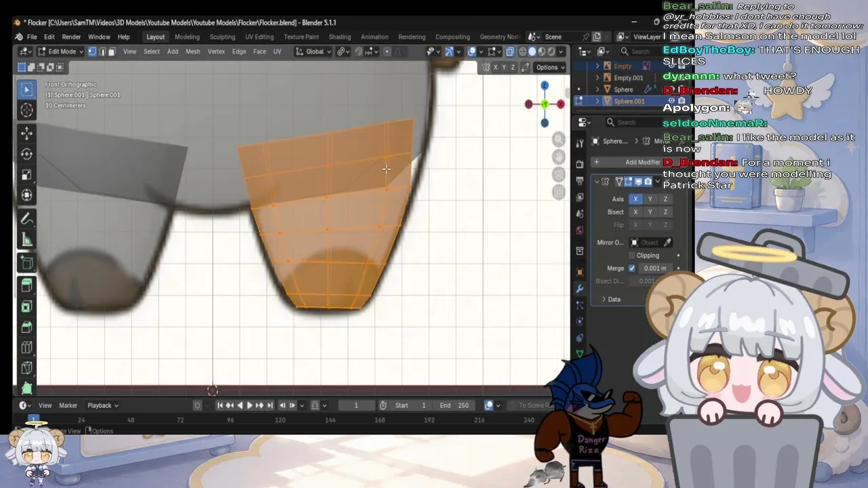Viewport: 868px width, 488px height.
Task: Open the World properties tab
Action: click(x=580, y=230)
